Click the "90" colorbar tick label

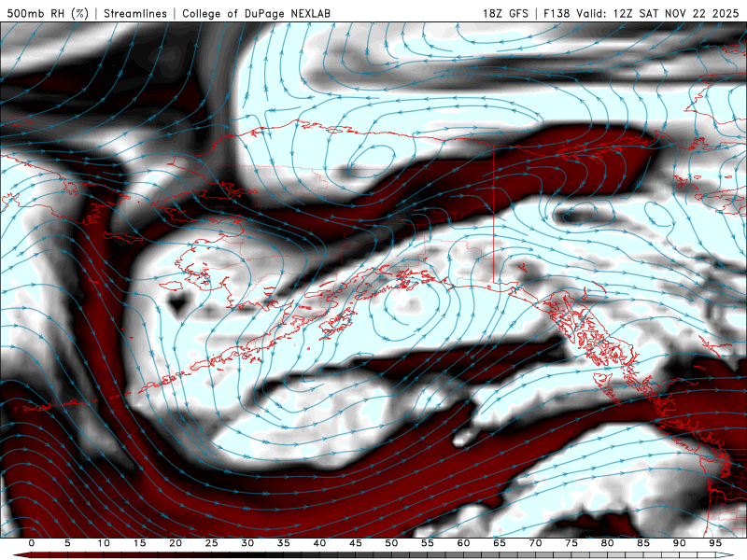coord(679,543)
